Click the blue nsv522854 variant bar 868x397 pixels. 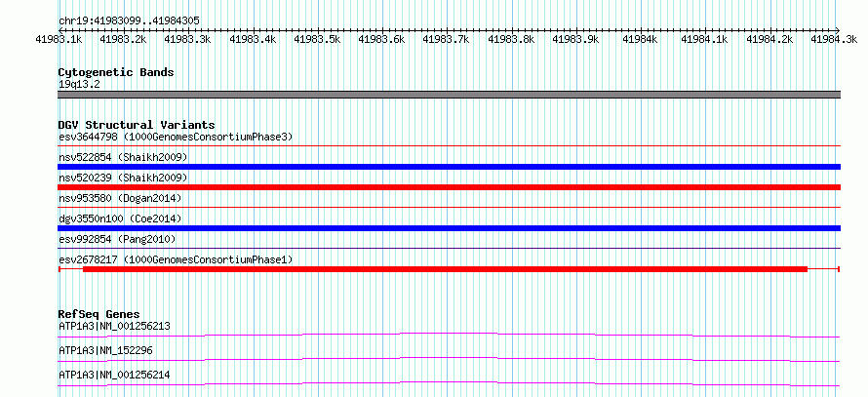(x=450, y=167)
